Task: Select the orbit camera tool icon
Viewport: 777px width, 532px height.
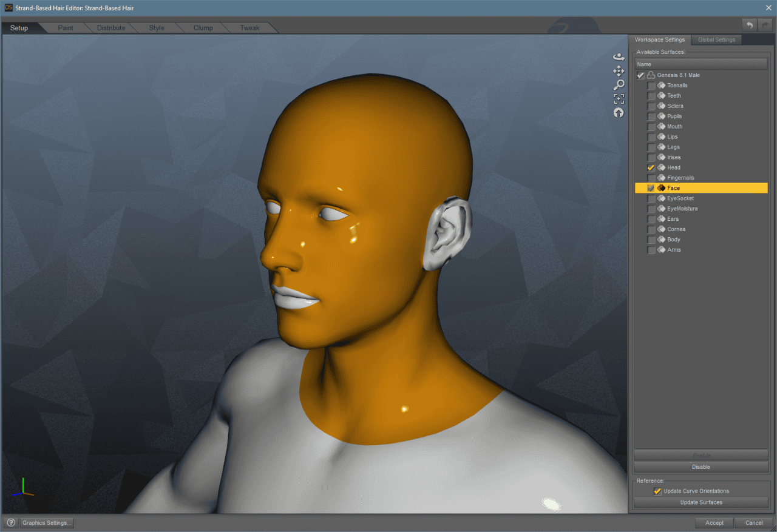Action: pos(619,56)
